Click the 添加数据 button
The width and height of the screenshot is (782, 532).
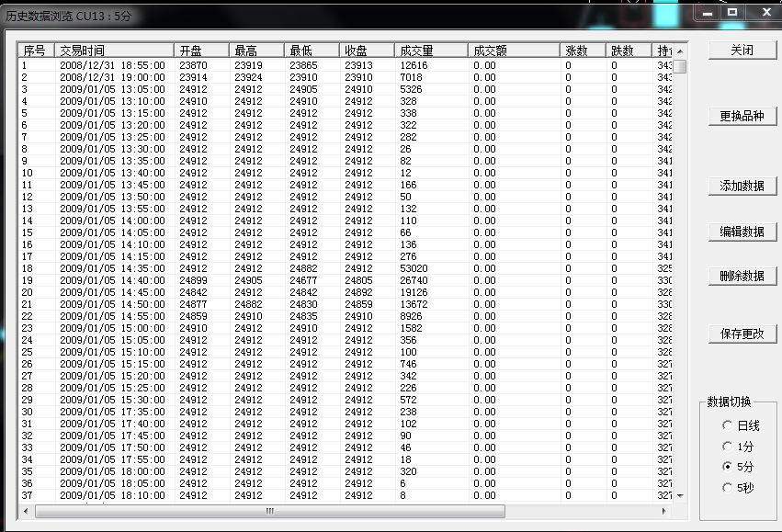pos(742,186)
